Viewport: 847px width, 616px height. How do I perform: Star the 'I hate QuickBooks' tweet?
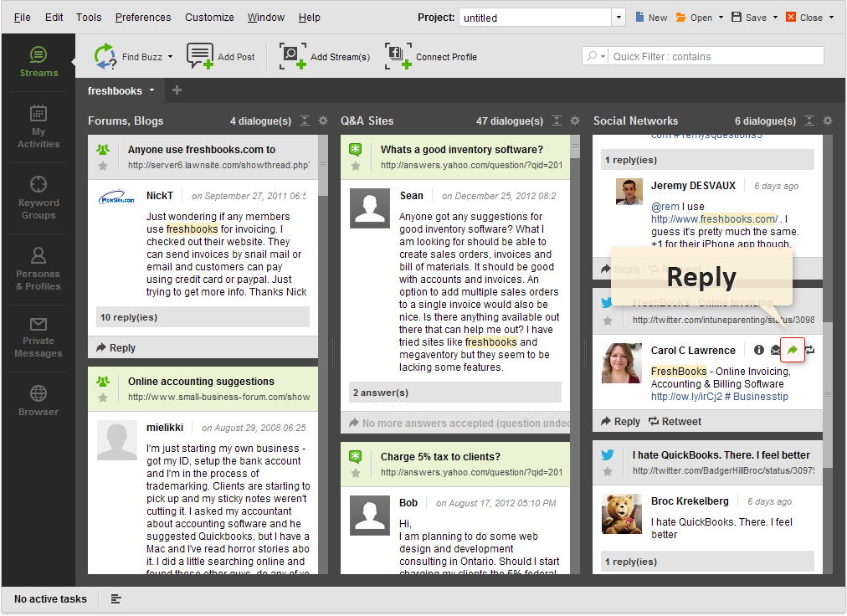click(608, 471)
